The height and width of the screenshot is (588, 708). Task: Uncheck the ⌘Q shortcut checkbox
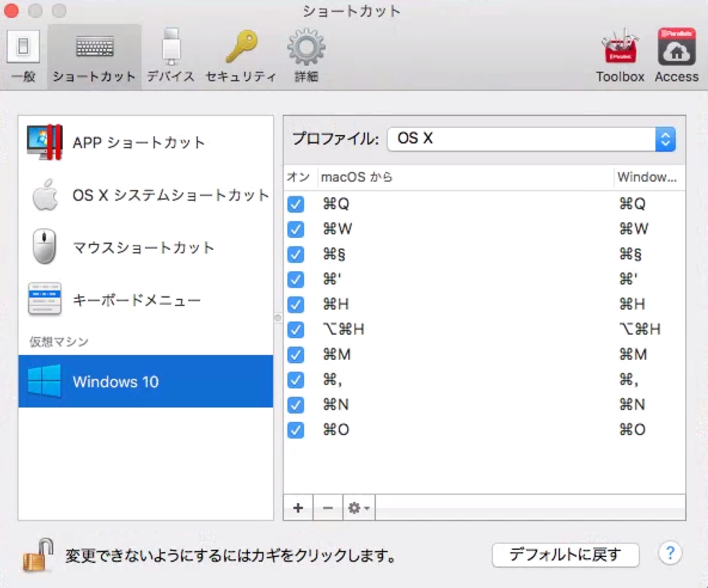point(296,204)
